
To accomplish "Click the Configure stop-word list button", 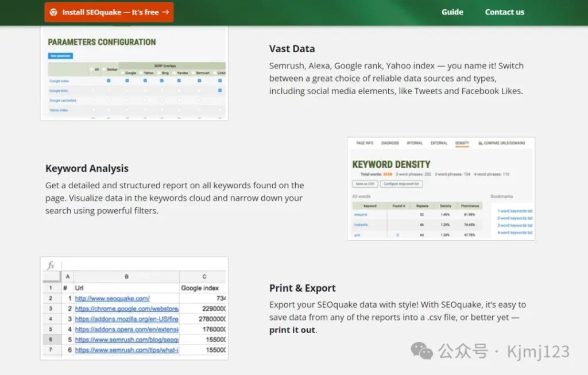I will 401,184.
